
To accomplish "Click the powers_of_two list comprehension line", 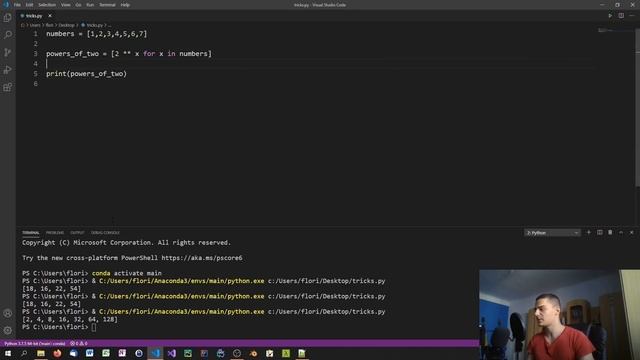I will click(x=129, y=54).
